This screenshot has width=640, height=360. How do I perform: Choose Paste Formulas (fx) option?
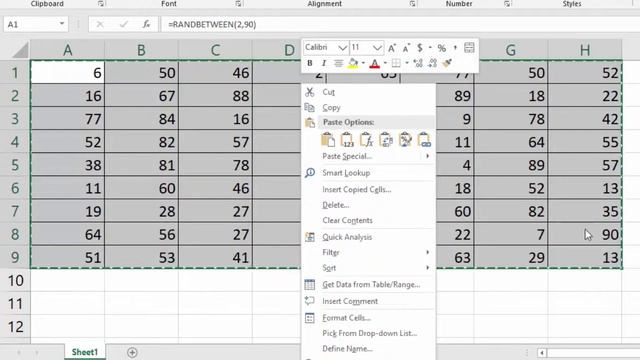(366, 140)
